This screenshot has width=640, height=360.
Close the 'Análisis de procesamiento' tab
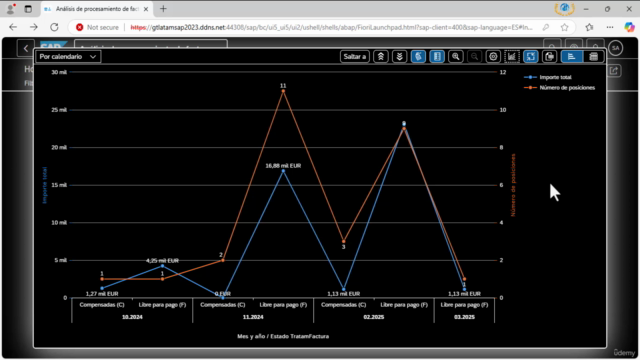(146, 9)
